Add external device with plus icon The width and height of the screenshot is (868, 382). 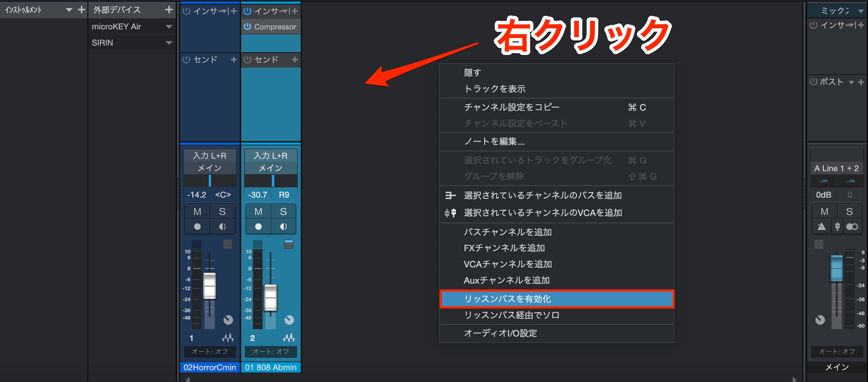[x=169, y=10]
